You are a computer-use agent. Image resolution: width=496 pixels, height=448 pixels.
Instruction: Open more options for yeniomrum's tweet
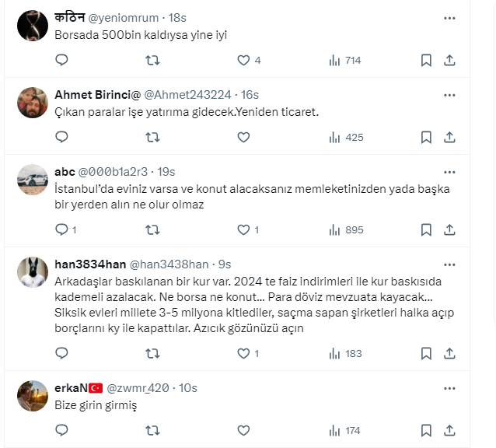pos(449,17)
